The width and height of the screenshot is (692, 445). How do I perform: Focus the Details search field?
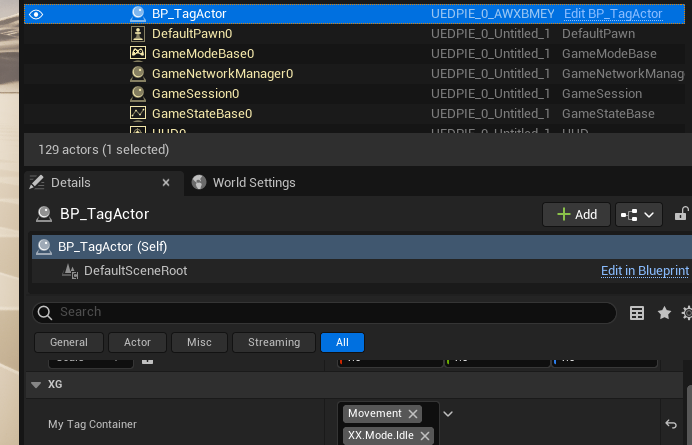[324, 312]
